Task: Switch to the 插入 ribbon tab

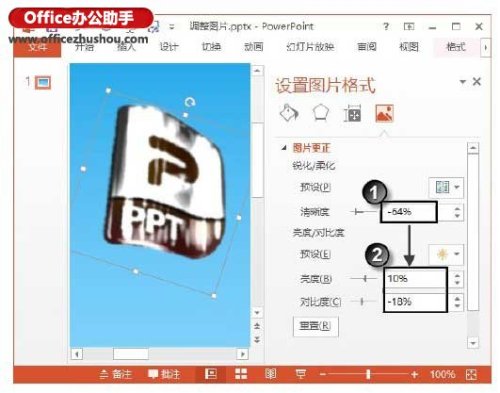Action: (126, 47)
